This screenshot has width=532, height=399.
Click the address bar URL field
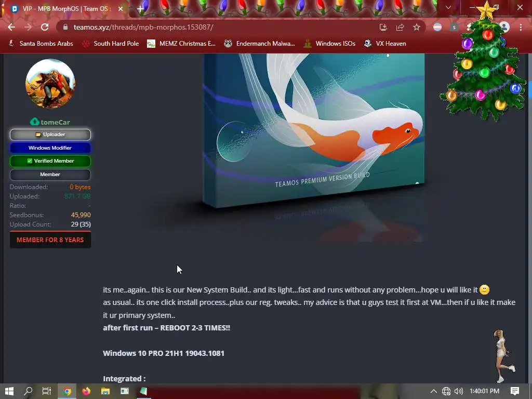tap(217, 27)
